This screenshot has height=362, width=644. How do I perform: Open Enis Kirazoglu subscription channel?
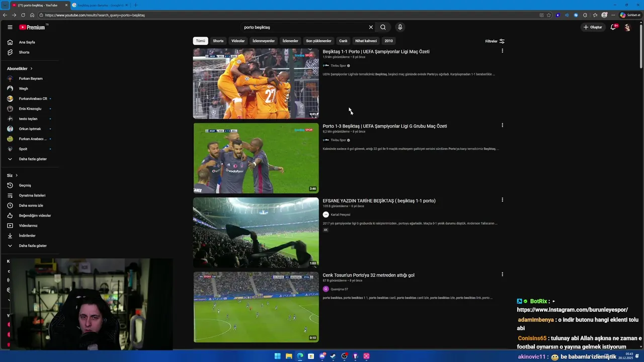(29, 109)
